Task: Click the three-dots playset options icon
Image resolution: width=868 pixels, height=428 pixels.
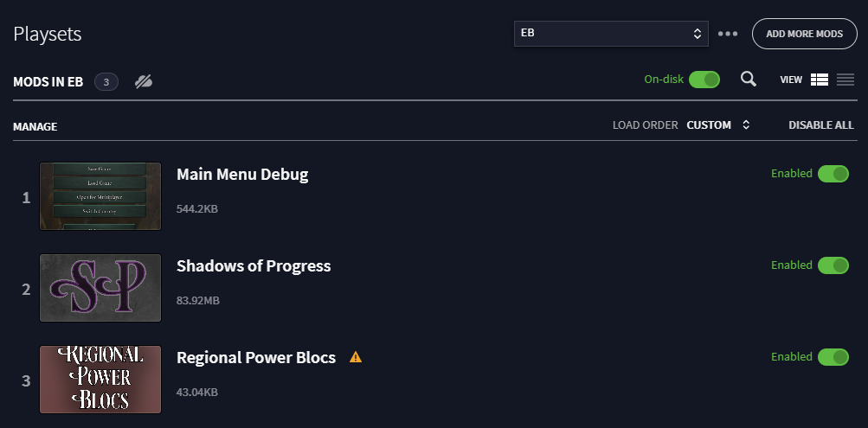Action: (728, 34)
